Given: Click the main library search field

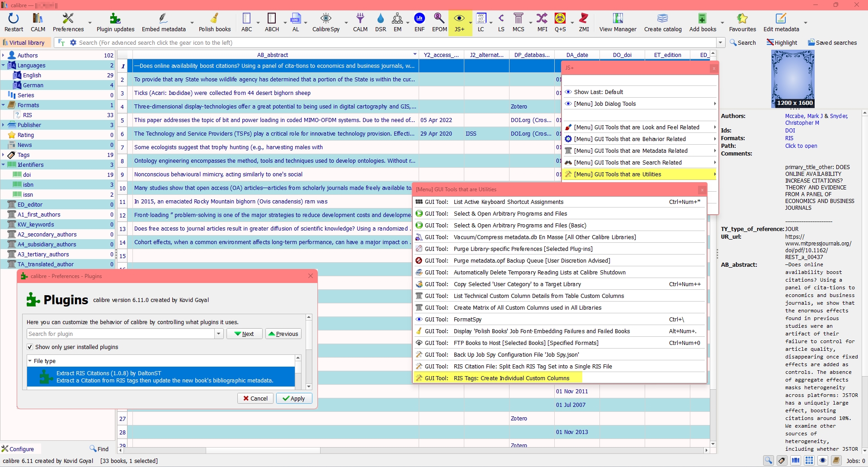Looking at the screenshot, I should (x=393, y=42).
